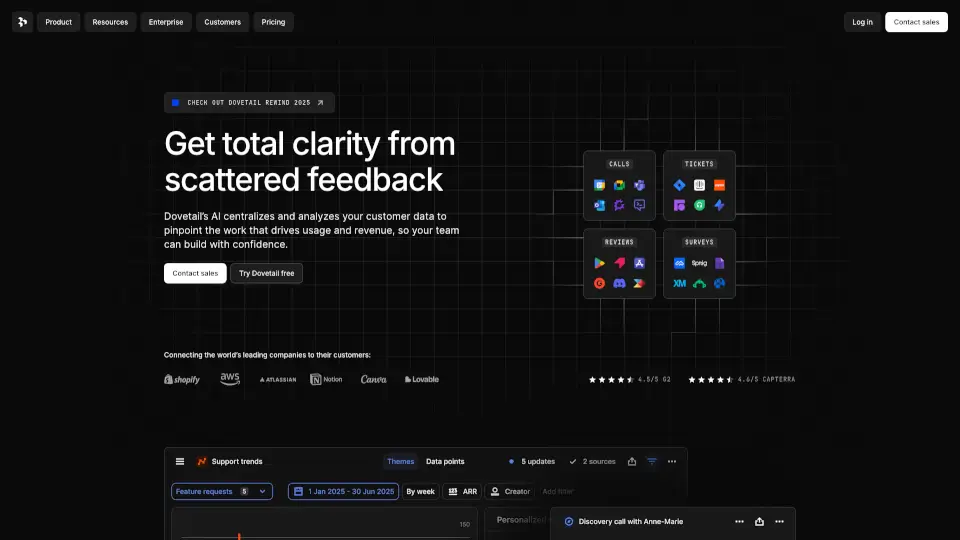This screenshot has width=960, height=540.
Task: Click the Sprig logo under Surveys
Action: coord(699,263)
